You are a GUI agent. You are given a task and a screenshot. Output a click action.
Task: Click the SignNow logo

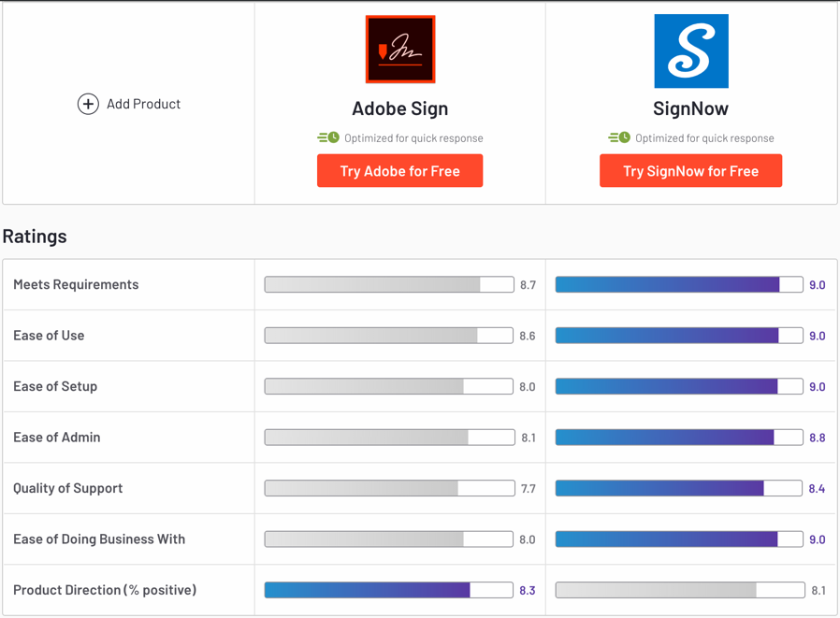691,51
